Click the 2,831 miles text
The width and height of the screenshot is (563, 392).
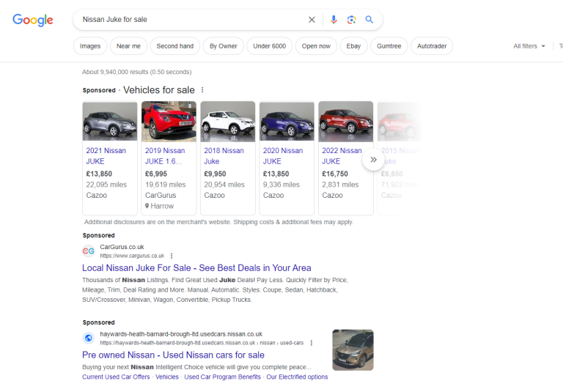(x=340, y=185)
